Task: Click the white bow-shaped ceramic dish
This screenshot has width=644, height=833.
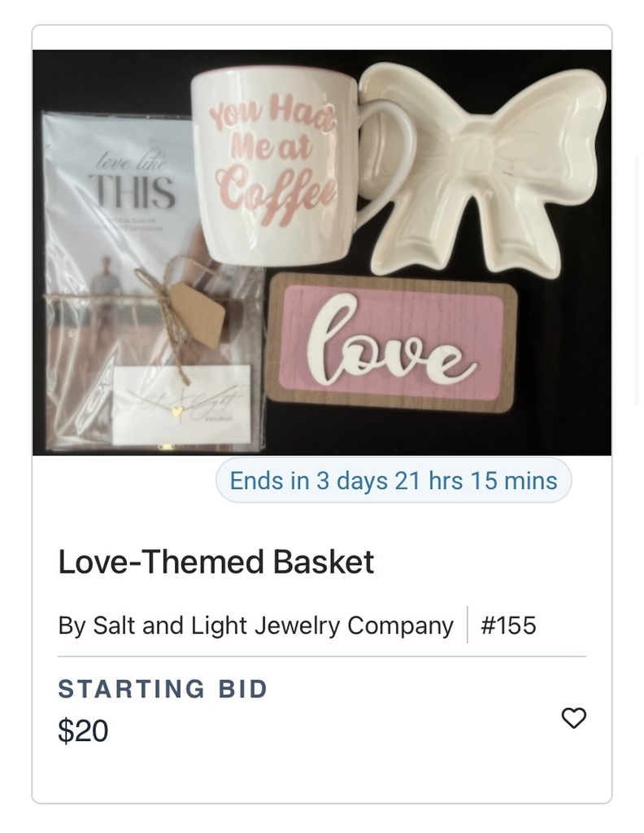Action: [x=488, y=163]
